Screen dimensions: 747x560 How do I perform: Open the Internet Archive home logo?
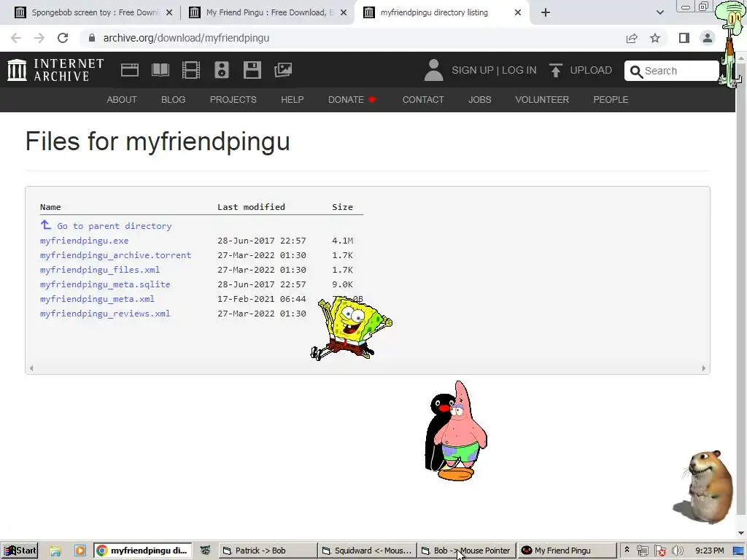pyautogui.click(x=55, y=70)
